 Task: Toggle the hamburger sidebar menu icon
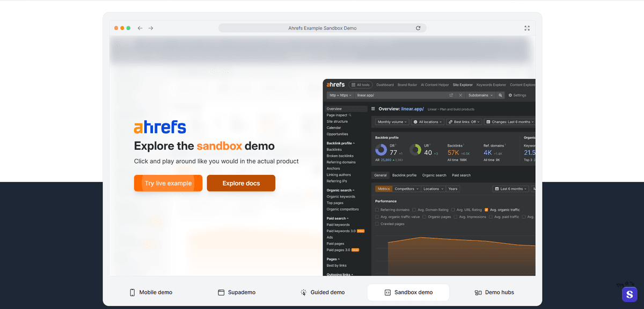(373, 109)
